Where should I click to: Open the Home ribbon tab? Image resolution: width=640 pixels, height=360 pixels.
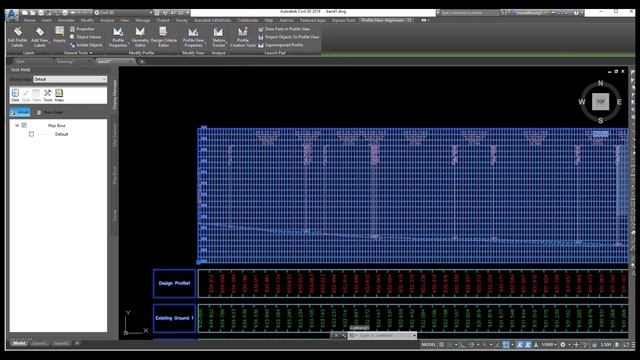click(29, 20)
